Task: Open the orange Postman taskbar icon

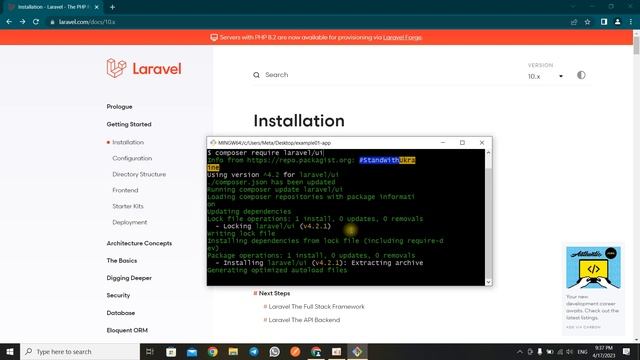Action: (x=296, y=351)
